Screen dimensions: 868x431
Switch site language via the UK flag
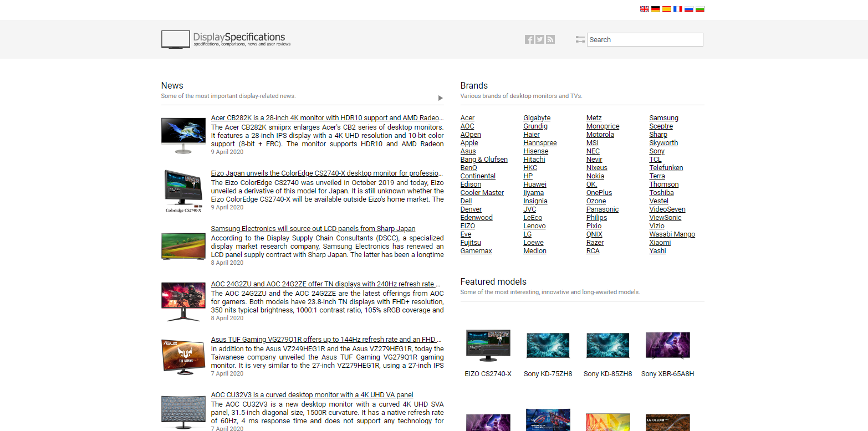click(x=644, y=9)
